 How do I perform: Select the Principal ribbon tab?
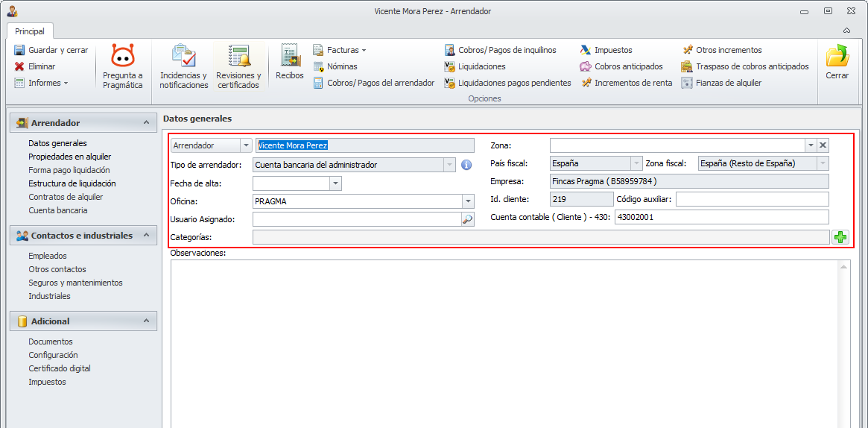30,31
